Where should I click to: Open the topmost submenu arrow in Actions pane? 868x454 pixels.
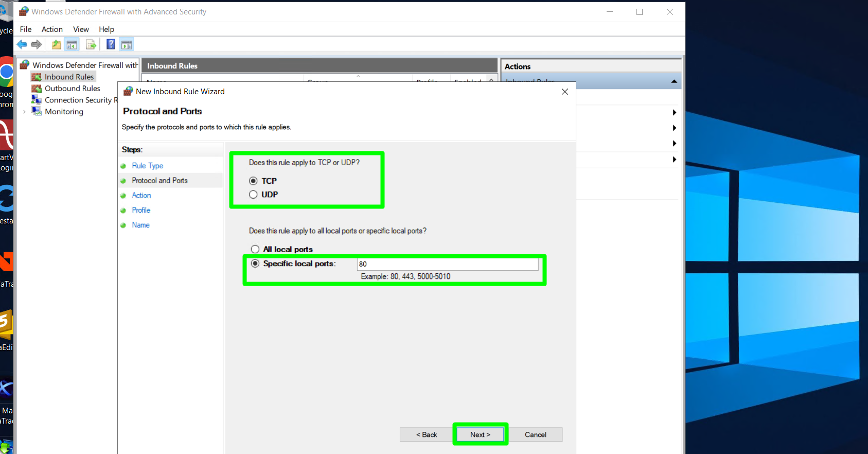pyautogui.click(x=674, y=112)
